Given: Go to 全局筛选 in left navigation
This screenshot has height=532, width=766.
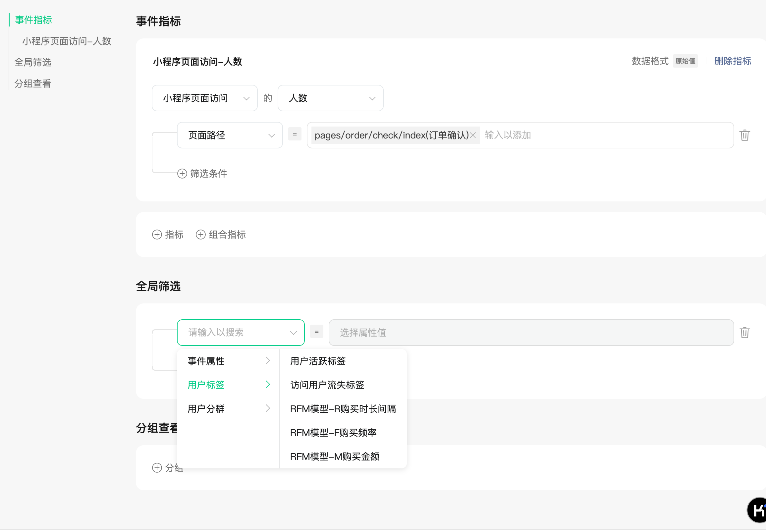Looking at the screenshot, I should (x=33, y=62).
